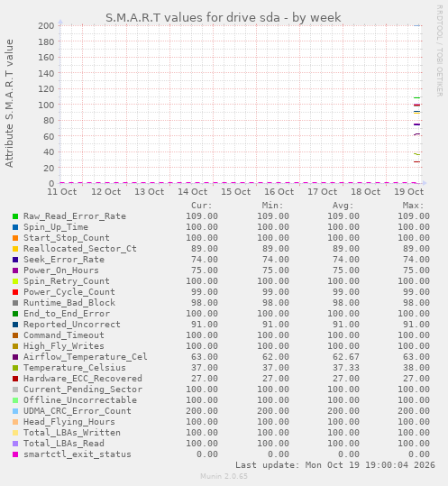
Task: Click the High_Fly_Writes legend label
Action: point(64,346)
